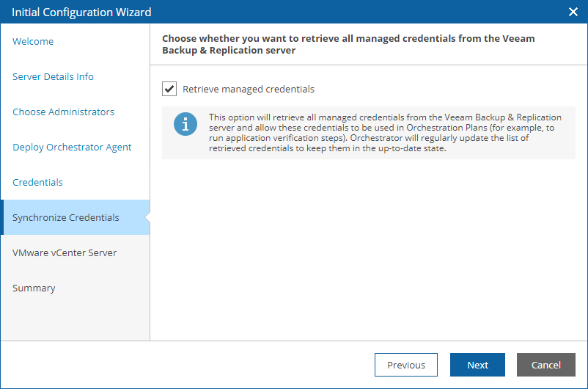This screenshot has width=588, height=389.
Task: Jump to the Choose Administrators step
Action: 63,112
